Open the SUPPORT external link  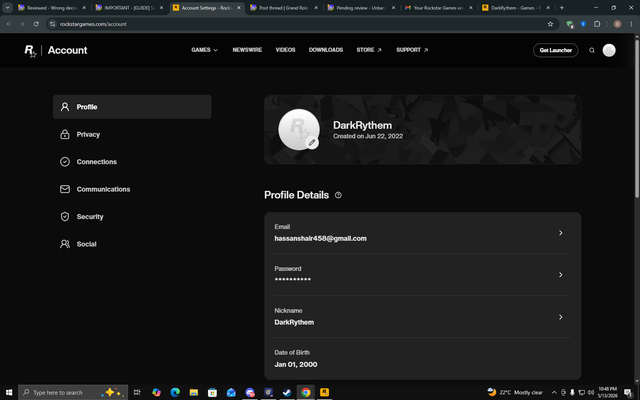[412, 50]
